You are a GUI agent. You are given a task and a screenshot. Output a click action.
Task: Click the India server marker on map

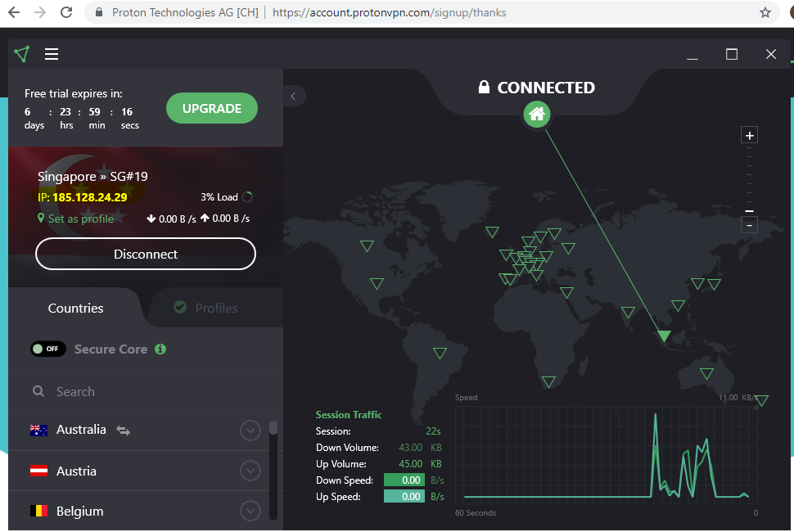628,312
